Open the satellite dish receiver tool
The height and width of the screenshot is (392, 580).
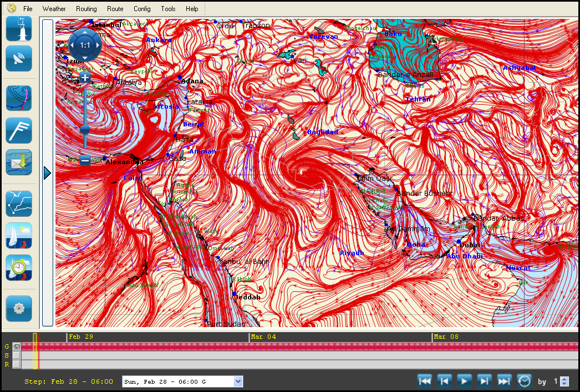click(x=19, y=58)
